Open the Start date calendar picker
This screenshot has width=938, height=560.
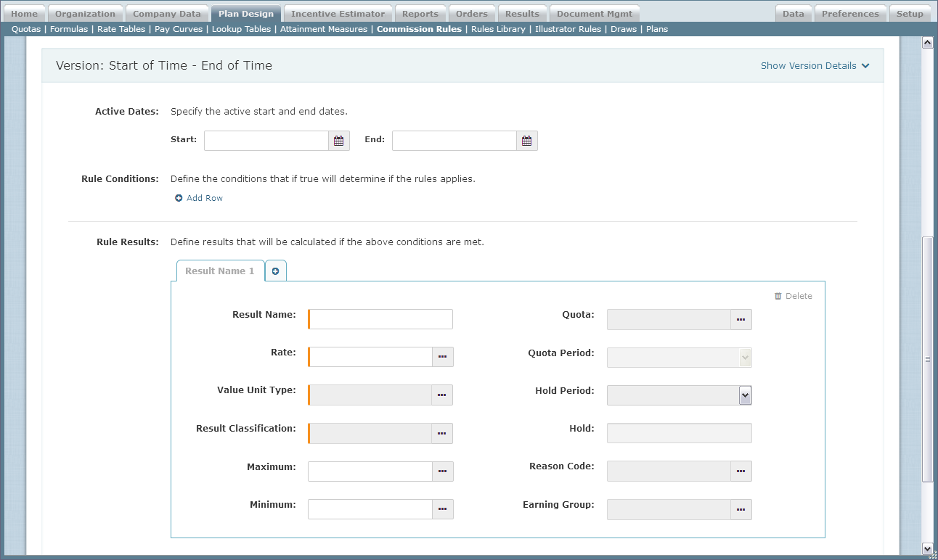338,141
